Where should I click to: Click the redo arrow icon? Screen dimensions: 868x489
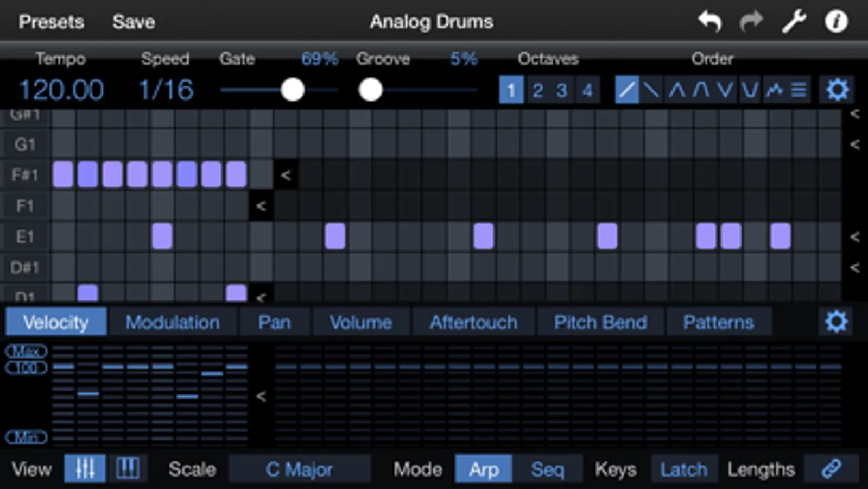(x=751, y=22)
